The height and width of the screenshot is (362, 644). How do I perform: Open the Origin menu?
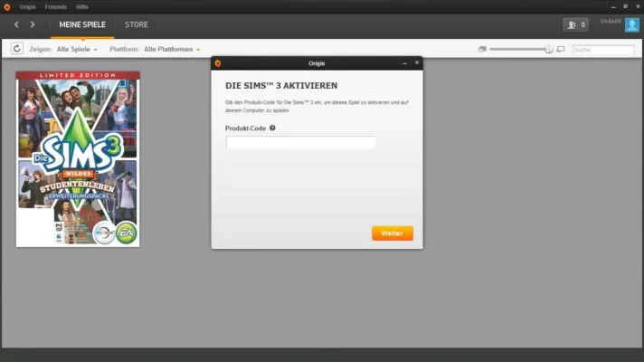click(x=27, y=7)
